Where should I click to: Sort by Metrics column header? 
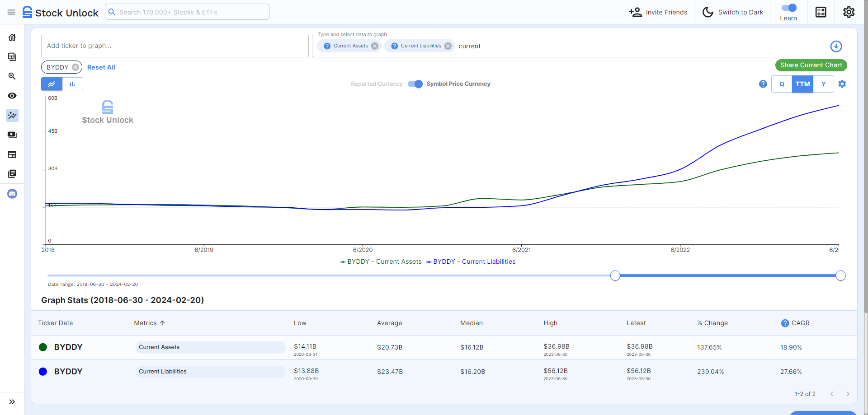[x=150, y=323]
